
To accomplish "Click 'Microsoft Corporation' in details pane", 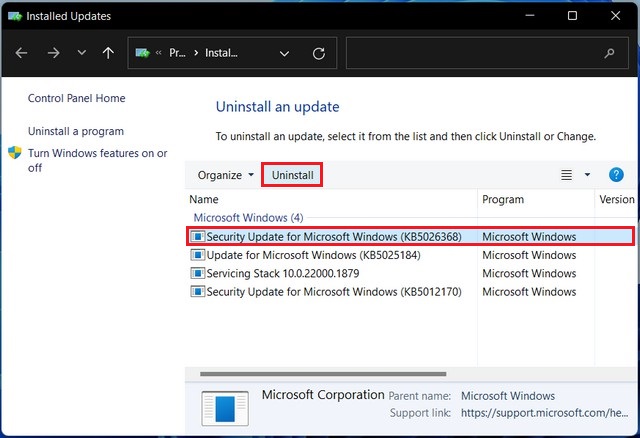I will point(323,395).
